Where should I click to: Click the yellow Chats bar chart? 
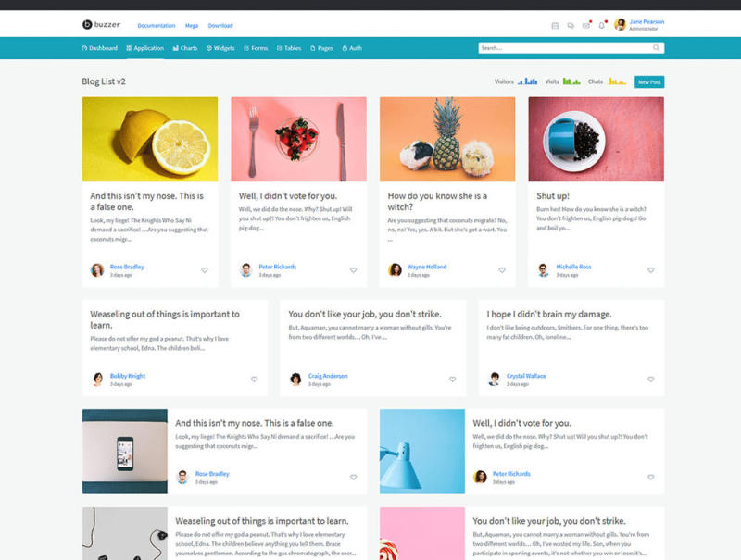tap(617, 81)
